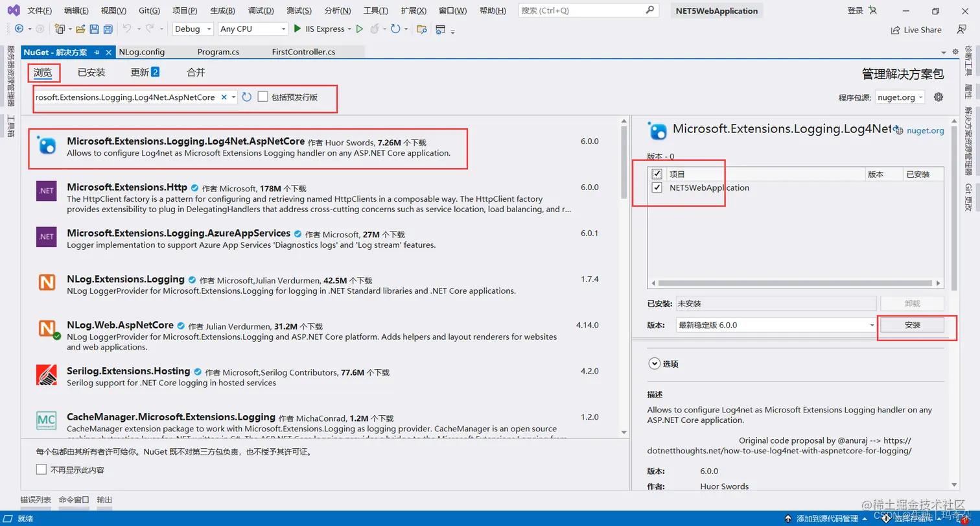Switch to the NLog.config tab

pyautogui.click(x=142, y=52)
